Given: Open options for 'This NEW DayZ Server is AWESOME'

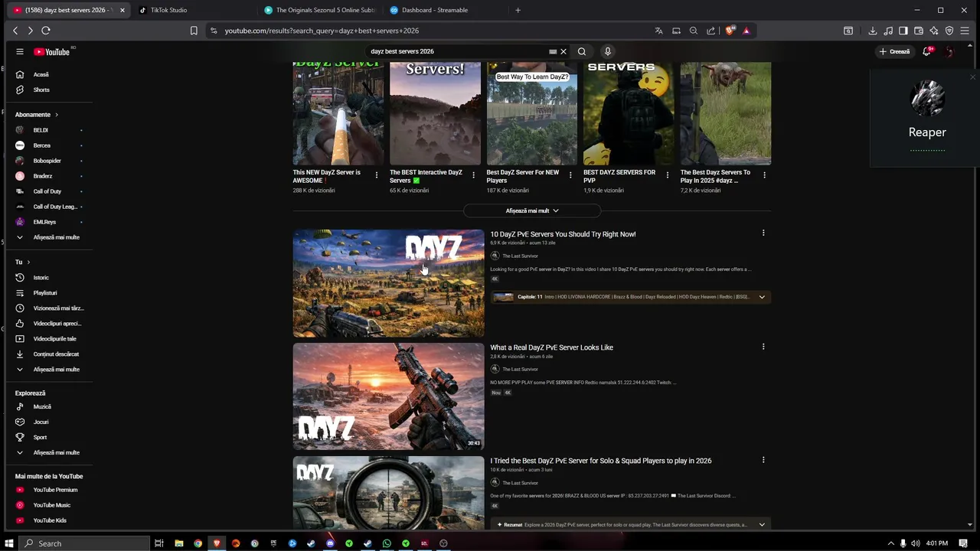Looking at the screenshot, I should 376,175.
